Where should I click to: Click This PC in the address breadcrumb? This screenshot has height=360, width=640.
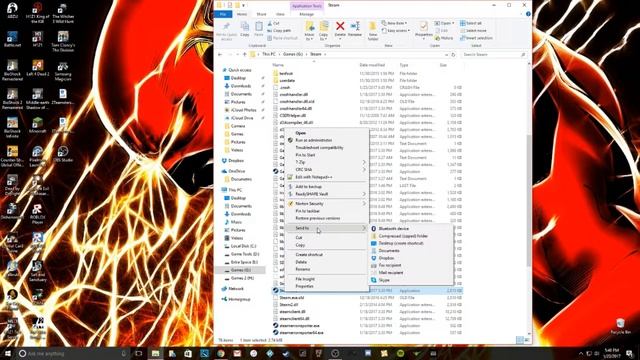point(269,54)
